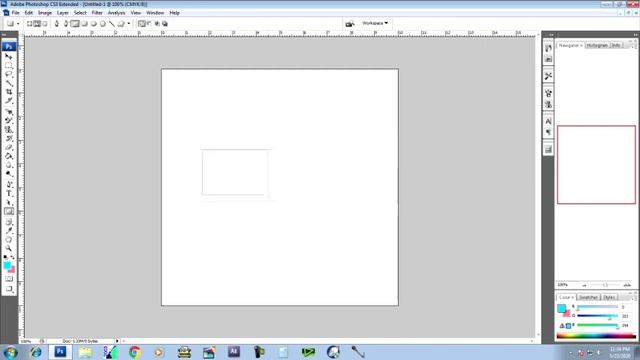The image size is (640, 360).
Task: Select the Pen tool in the toolbox
Action: coord(9,185)
